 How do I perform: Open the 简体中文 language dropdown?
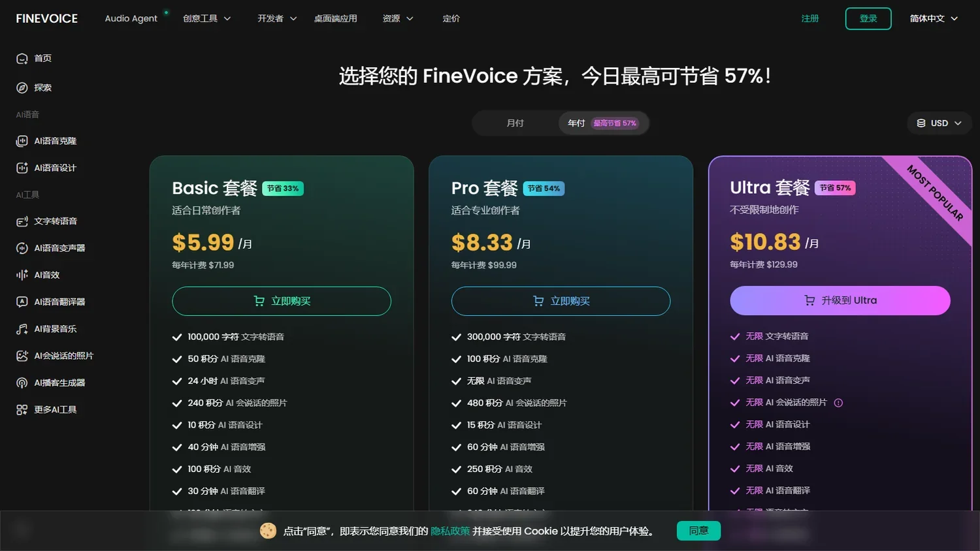point(934,18)
